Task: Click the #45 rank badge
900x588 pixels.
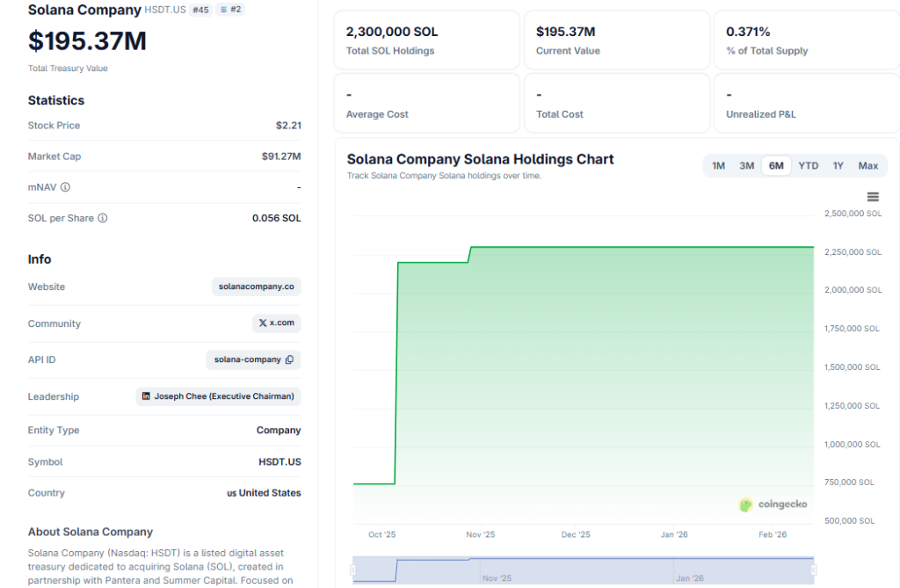Action: 201,11
